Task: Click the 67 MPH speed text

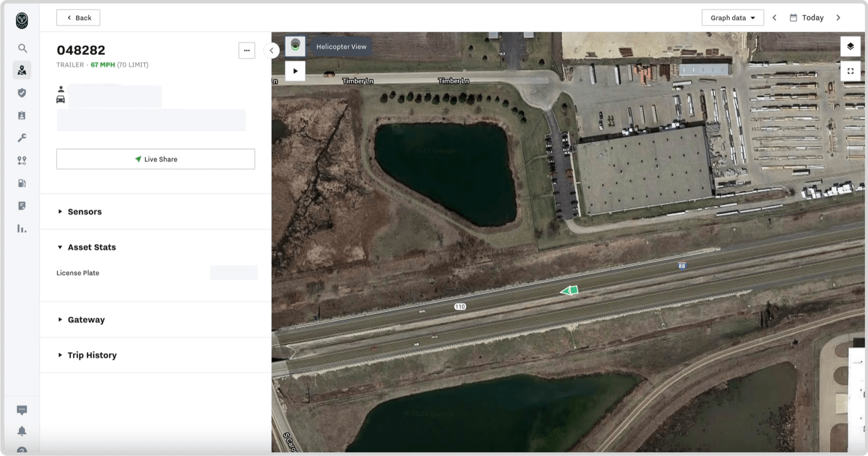Action: (103, 65)
